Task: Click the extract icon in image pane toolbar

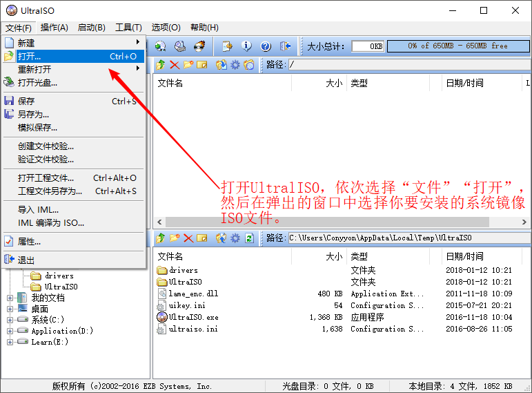Action: pyautogui.click(x=221, y=64)
